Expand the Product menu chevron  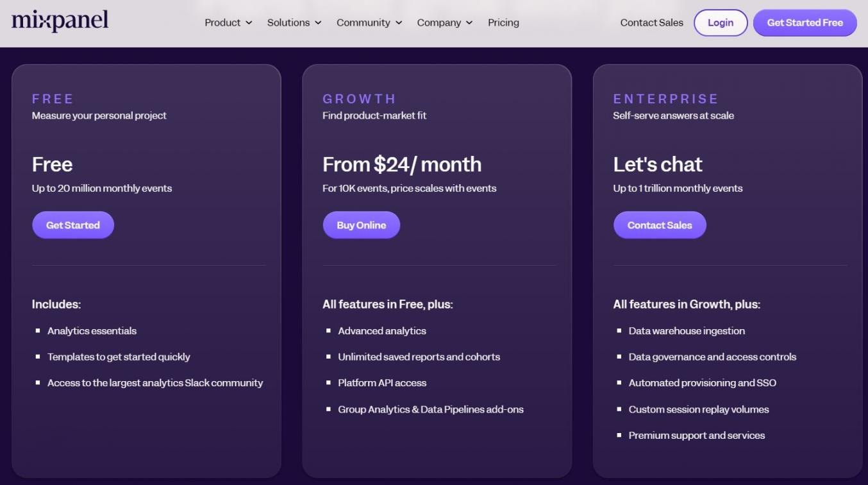250,23
